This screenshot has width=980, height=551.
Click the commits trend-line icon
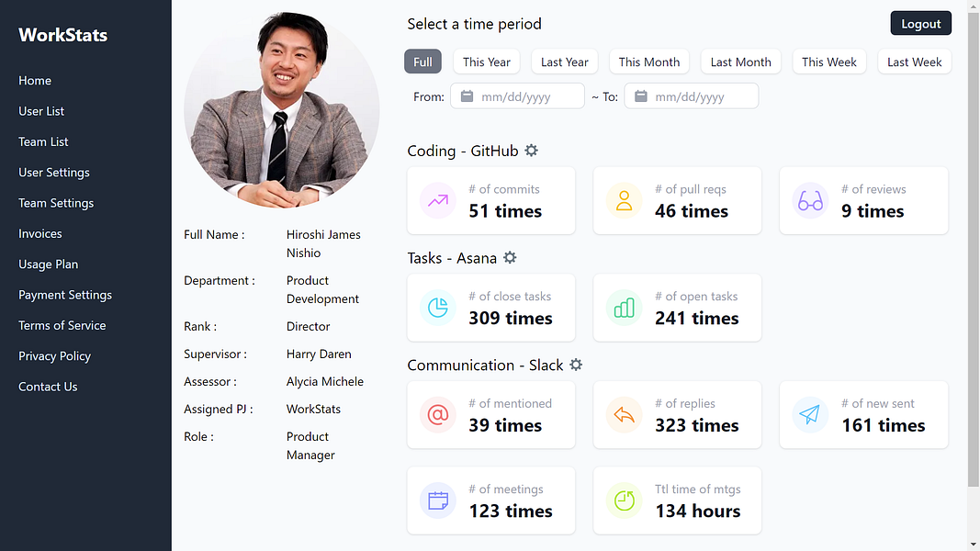click(x=437, y=200)
